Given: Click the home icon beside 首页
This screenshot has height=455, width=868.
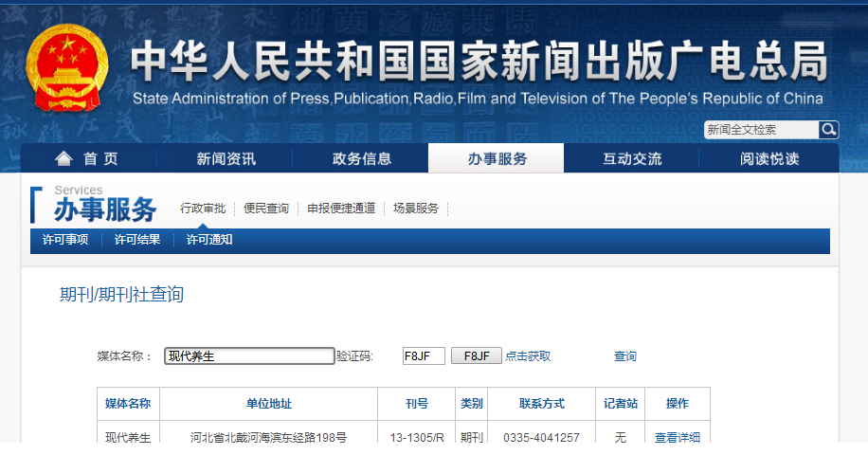Looking at the screenshot, I should 63,159.
